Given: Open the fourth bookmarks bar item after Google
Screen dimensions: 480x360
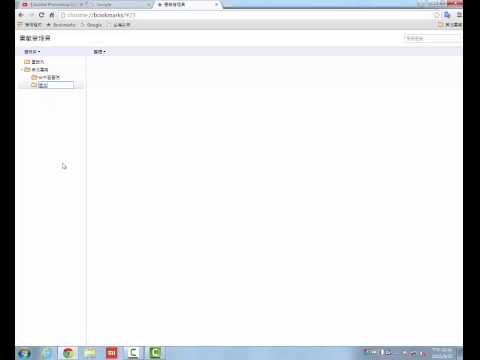Looking at the screenshot, I should pyautogui.click(x=118, y=25).
